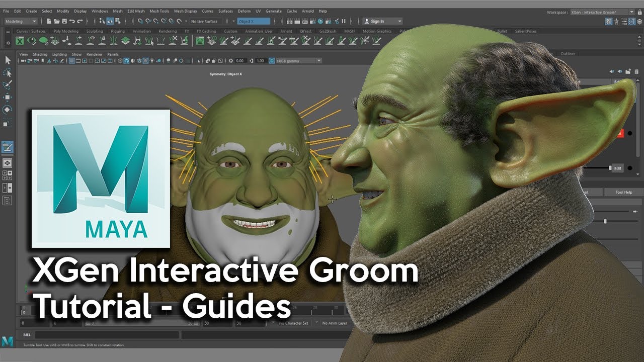Open the Sign In dropdown
This screenshot has height=362, width=644.
click(382, 21)
